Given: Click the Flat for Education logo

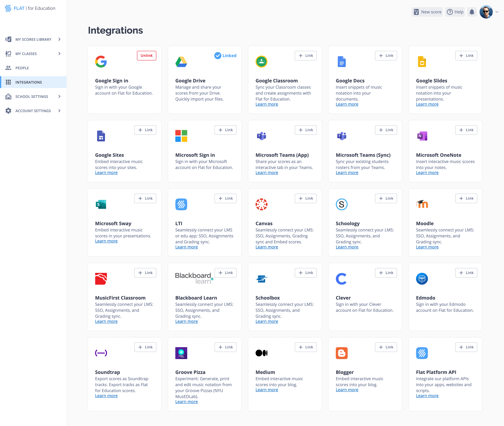Looking at the screenshot, I should (x=30, y=8).
